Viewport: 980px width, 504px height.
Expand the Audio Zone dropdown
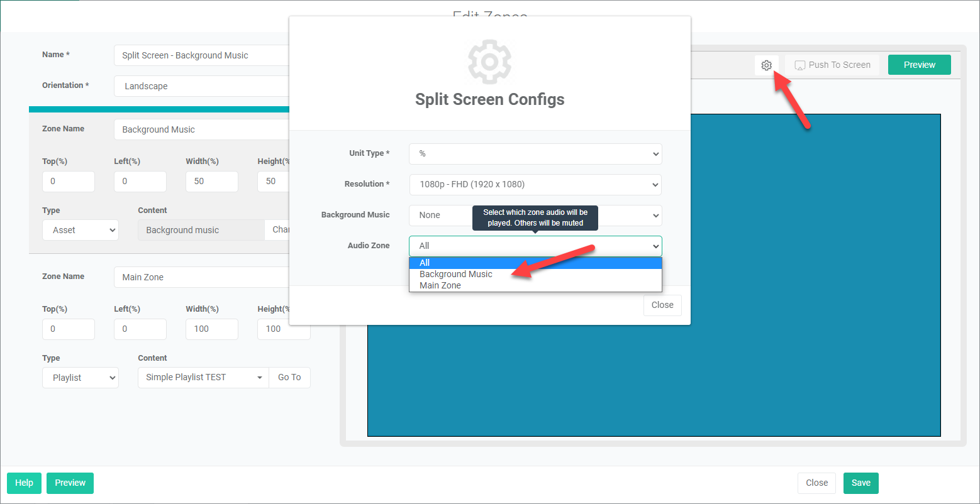click(x=535, y=246)
